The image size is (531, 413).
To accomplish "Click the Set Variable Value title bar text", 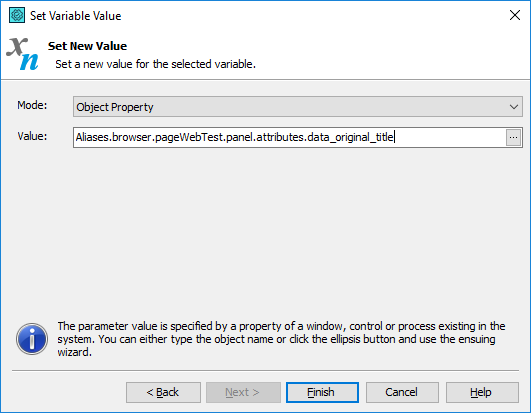I will click(x=76, y=16).
